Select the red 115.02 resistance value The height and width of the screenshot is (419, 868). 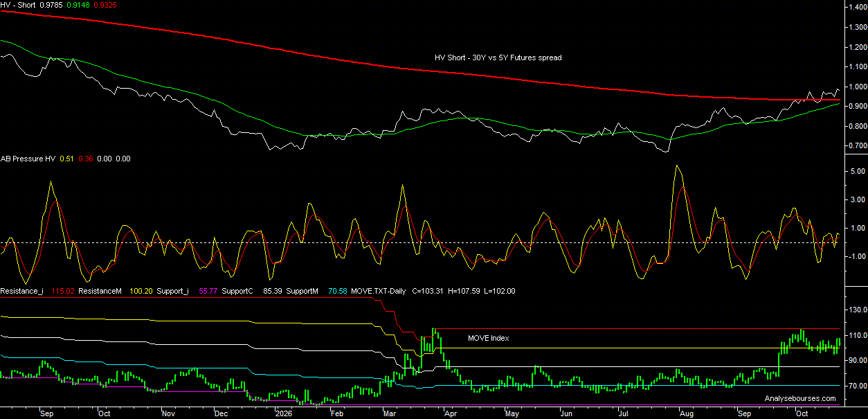tap(63, 291)
